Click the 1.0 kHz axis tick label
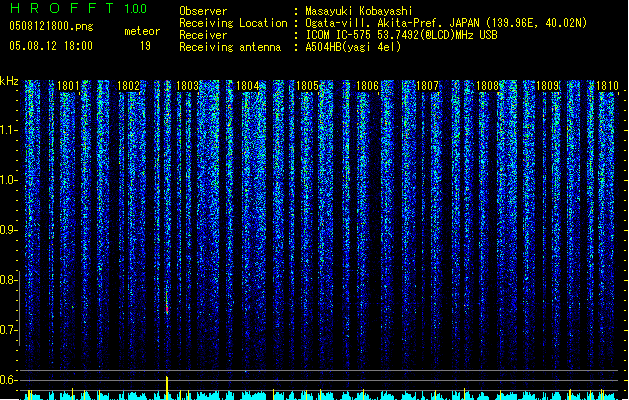629x400 pixels. (8, 180)
